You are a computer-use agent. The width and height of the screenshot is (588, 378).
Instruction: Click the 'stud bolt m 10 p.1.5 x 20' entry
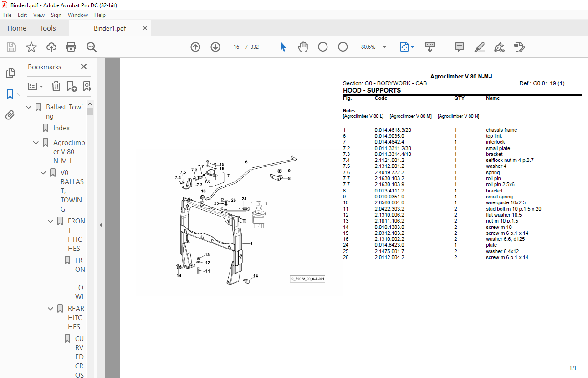click(514, 209)
